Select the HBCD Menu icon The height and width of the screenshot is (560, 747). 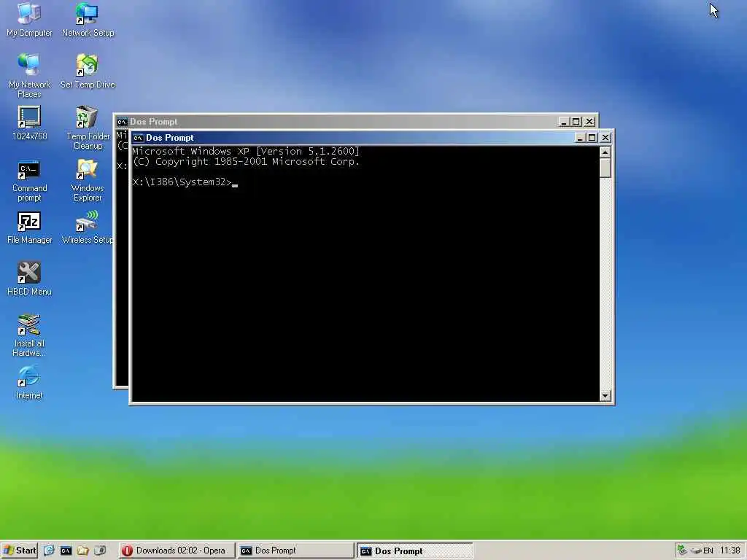pyautogui.click(x=29, y=279)
